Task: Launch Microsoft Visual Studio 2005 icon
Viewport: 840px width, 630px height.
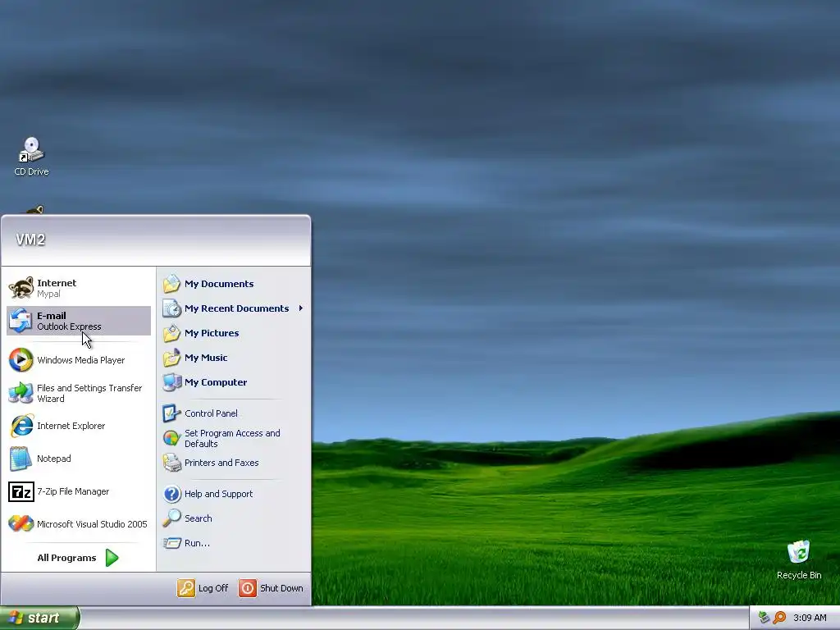Action: (21, 524)
